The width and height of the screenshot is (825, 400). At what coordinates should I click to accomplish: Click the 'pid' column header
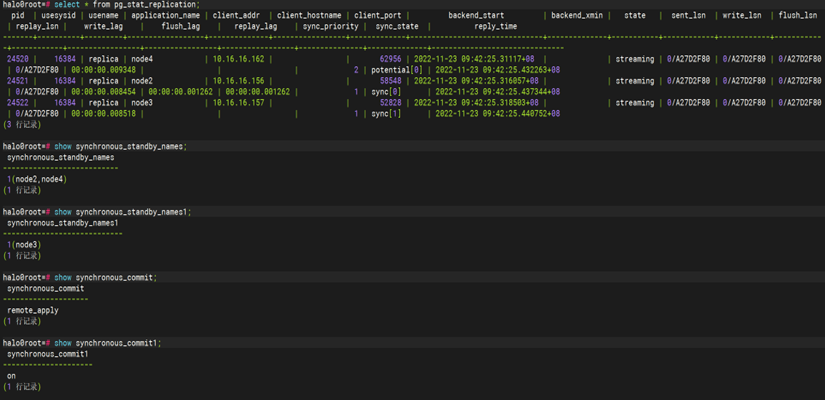click(17, 16)
